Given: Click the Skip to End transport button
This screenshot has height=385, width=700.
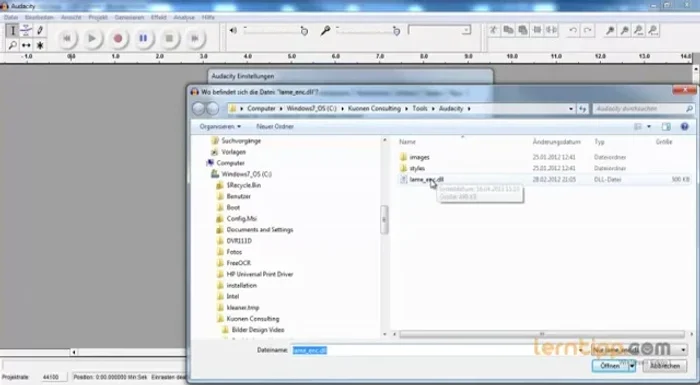Looking at the screenshot, I should pos(195,38).
